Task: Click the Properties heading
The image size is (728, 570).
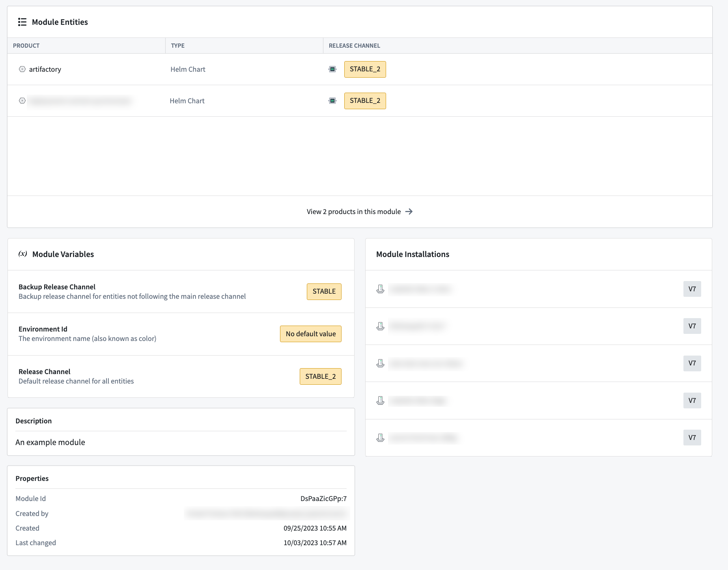Action: [32, 479]
